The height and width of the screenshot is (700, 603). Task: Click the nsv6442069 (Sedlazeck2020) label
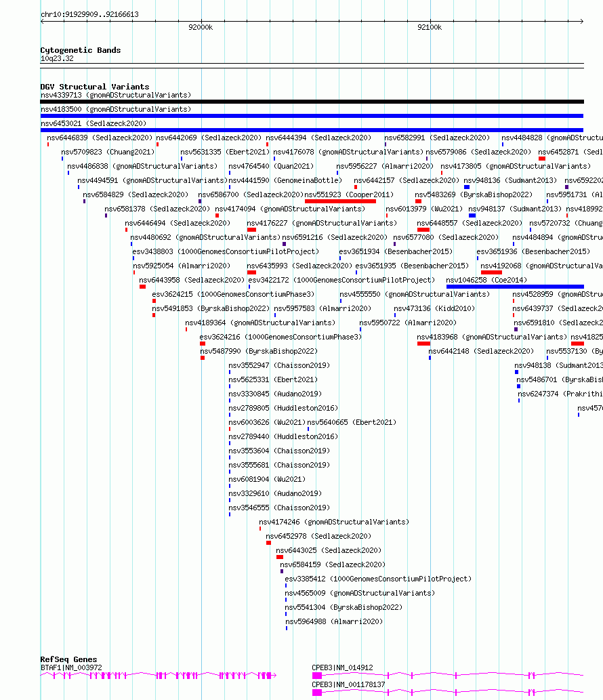click(x=209, y=138)
